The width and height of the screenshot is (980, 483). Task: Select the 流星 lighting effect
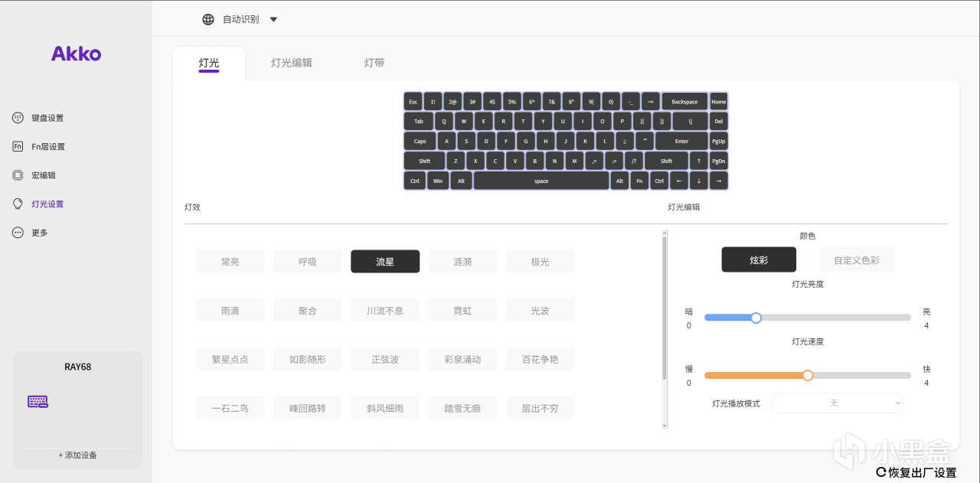coord(385,262)
